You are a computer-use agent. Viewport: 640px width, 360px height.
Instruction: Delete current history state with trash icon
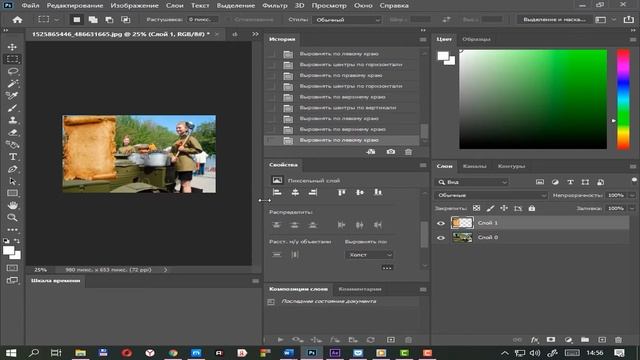tap(408, 152)
